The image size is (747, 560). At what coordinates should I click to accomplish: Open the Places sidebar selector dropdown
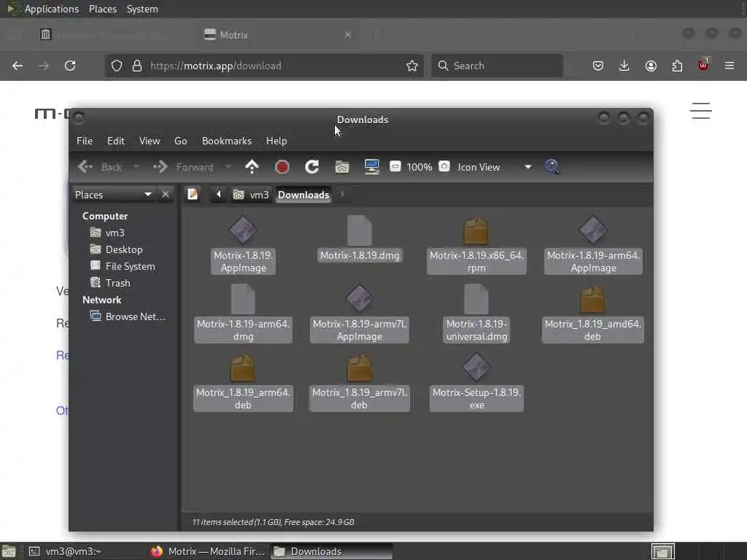(113, 194)
